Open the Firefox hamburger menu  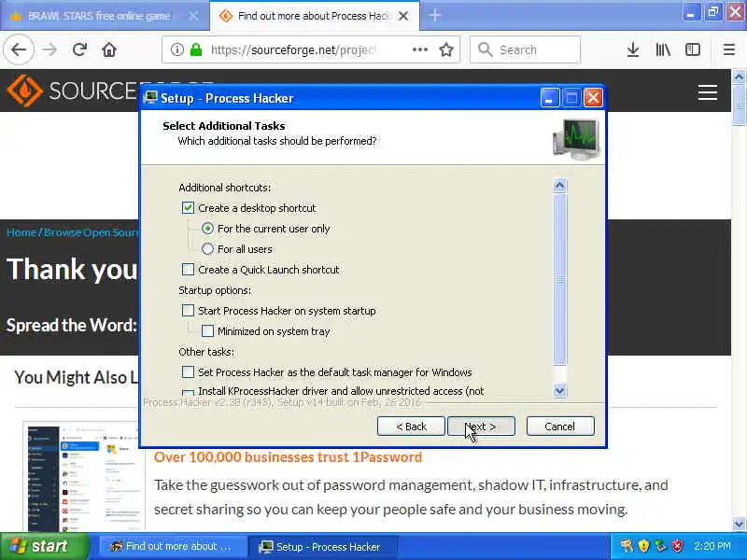click(729, 49)
